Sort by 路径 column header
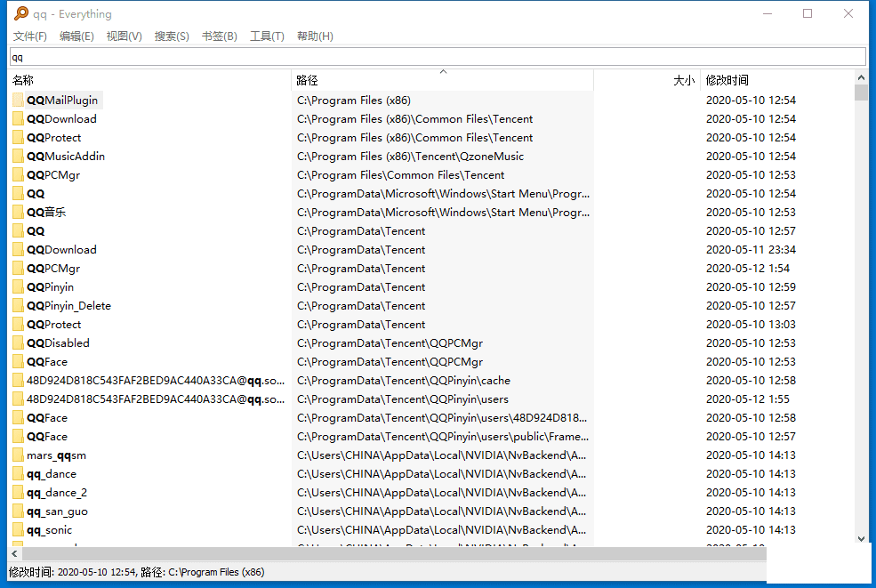This screenshot has height=588, width=876. point(442,80)
